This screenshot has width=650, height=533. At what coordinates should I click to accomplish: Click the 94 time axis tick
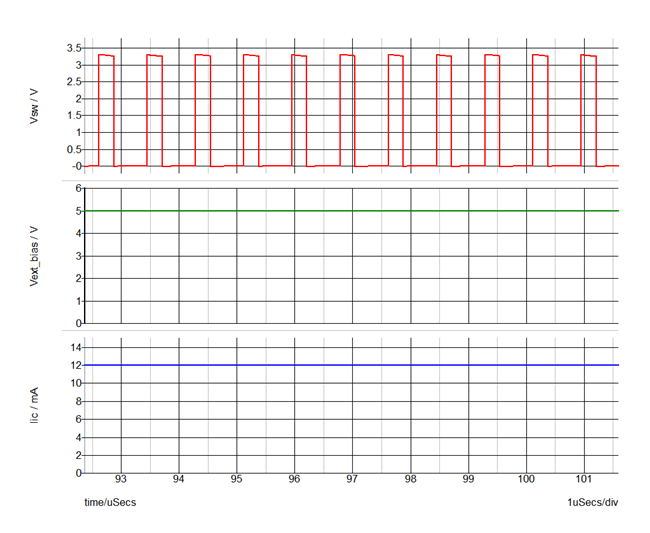pyautogui.click(x=179, y=479)
